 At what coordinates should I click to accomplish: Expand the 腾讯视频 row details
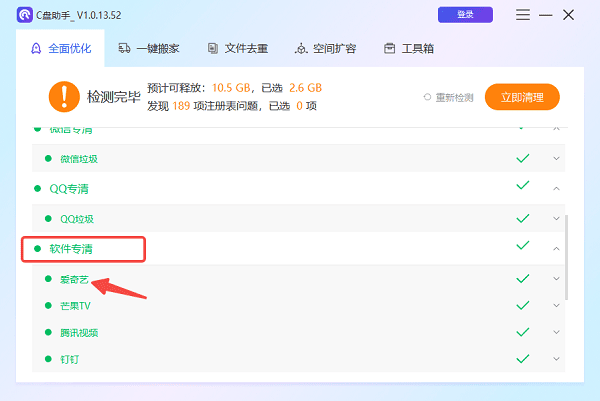556,332
